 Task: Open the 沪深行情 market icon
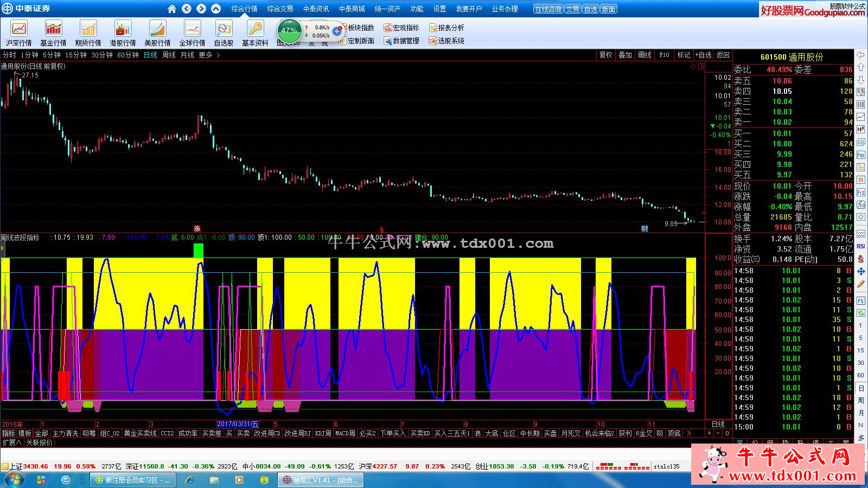(18, 34)
